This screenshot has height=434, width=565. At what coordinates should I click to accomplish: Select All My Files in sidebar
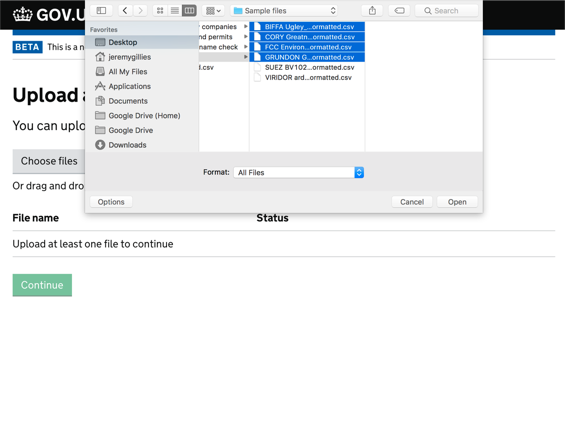142,72
